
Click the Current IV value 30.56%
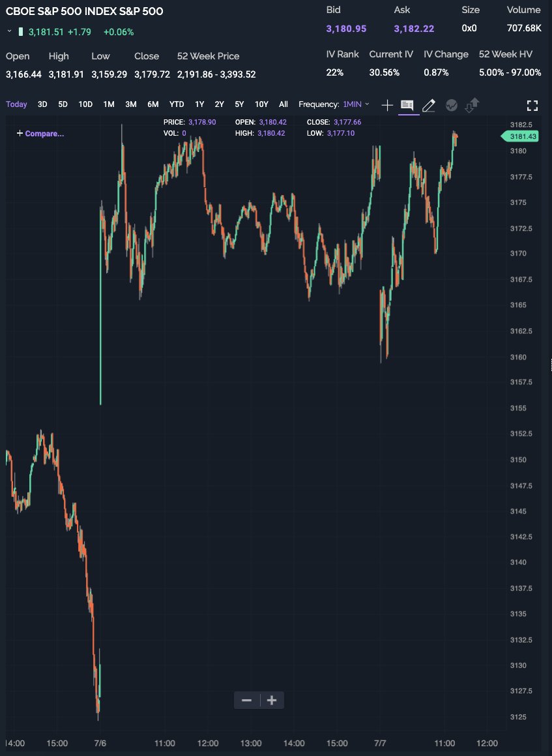[385, 72]
